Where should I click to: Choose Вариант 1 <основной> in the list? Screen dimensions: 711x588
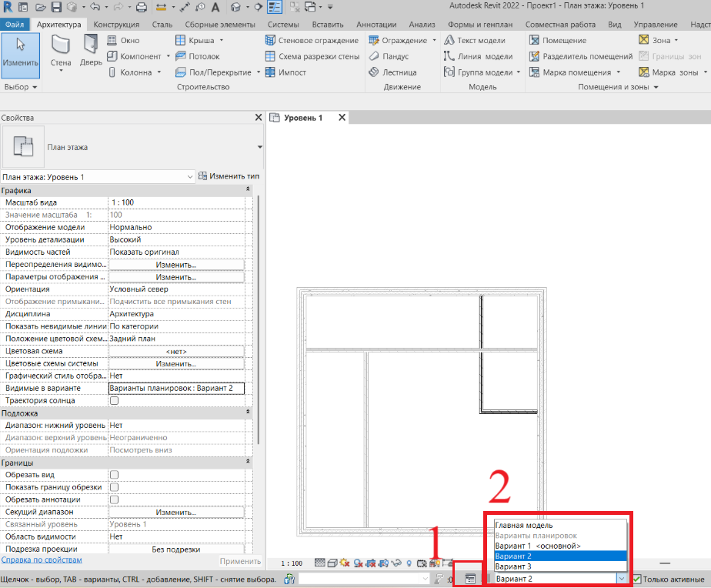(560, 546)
